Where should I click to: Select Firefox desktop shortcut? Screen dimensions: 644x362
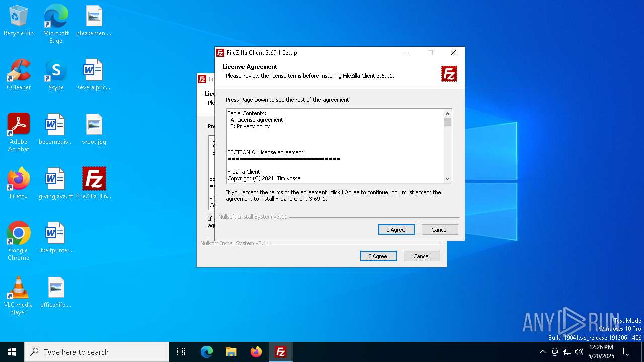click(x=19, y=184)
